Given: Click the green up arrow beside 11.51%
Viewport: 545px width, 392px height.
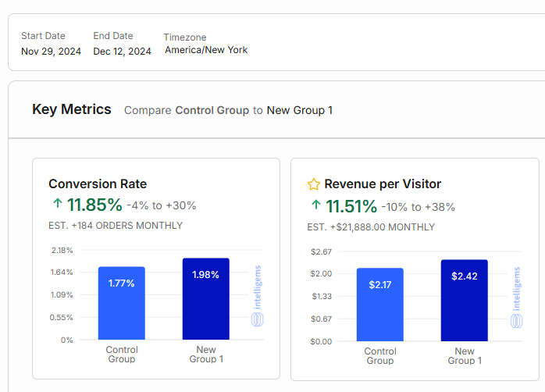Looking at the screenshot, I should (316, 205).
